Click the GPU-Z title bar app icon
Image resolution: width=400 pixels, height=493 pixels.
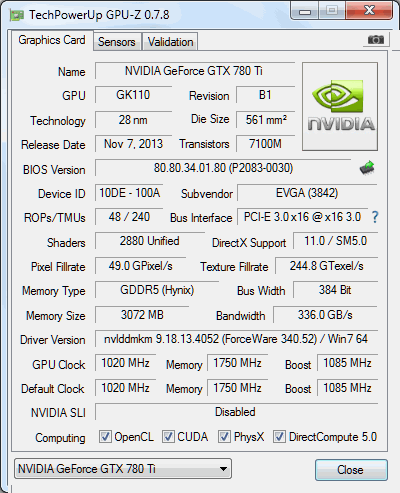(x=17, y=15)
